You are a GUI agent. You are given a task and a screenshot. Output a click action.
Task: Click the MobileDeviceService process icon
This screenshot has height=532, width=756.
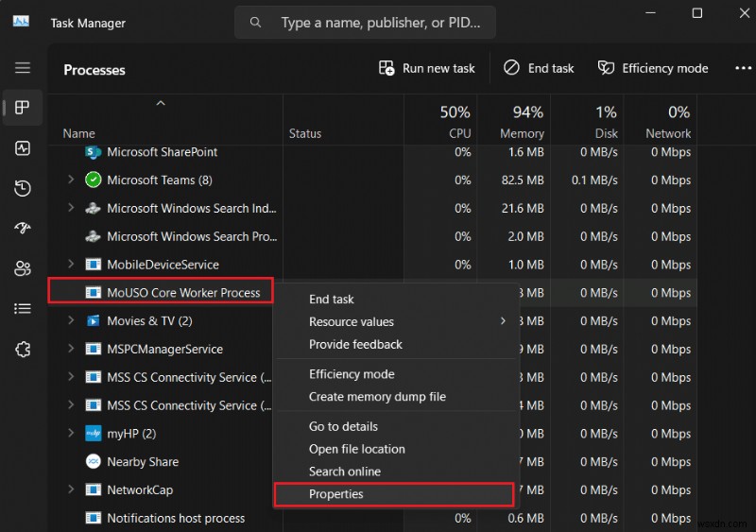point(93,265)
